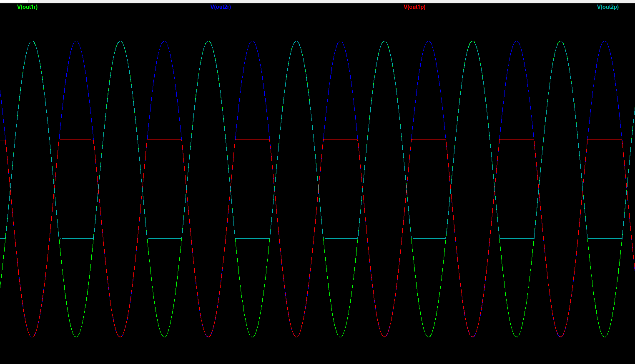This screenshot has width=635, height=364.
Task: Click the red V(out1p) trace label
Action: pos(414,7)
